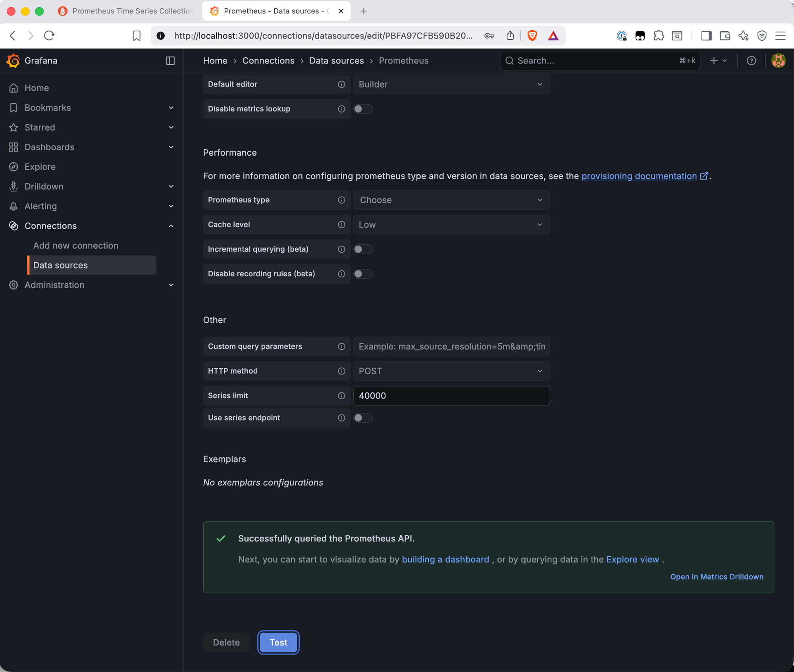The width and height of the screenshot is (794, 672).
Task: Dock the sidebar menu panel icon
Action: (x=170, y=60)
